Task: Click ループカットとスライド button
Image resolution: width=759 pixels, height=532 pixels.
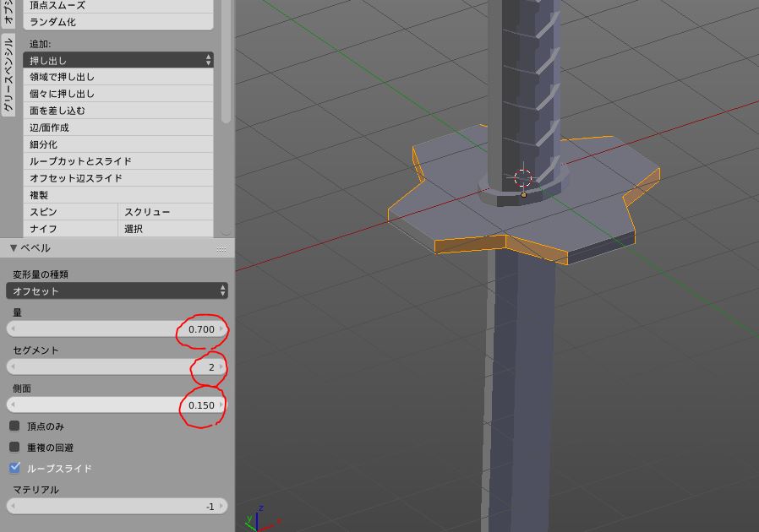Action: (x=118, y=161)
